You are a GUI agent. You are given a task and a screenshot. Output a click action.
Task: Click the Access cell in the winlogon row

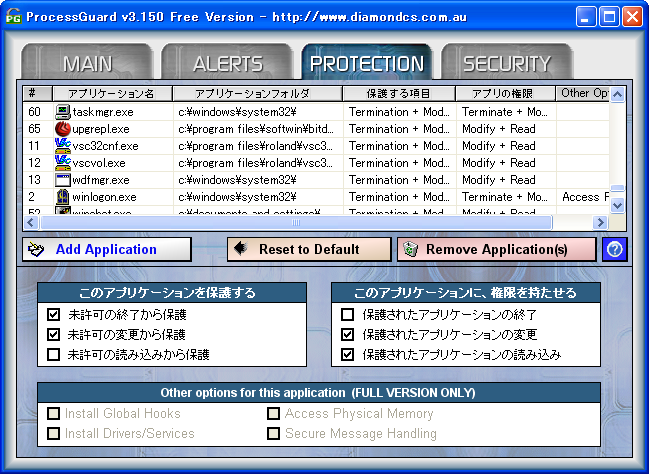point(583,197)
